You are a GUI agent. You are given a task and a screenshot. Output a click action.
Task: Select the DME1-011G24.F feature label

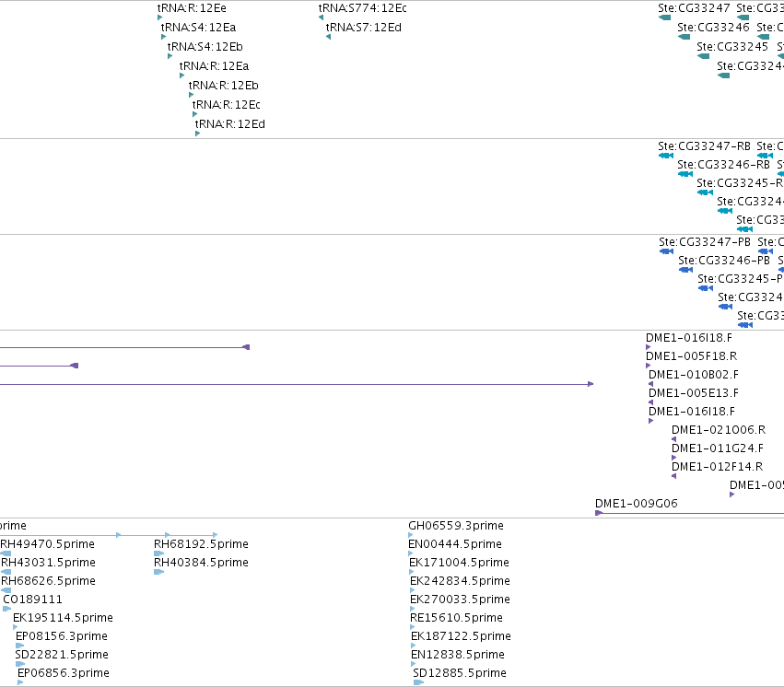[718, 448]
